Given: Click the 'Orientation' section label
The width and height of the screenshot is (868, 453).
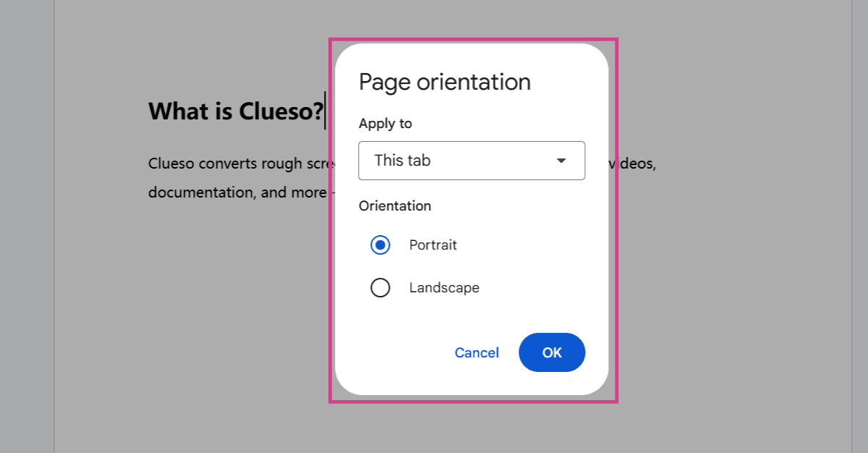Looking at the screenshot, I should coord(395,206).
